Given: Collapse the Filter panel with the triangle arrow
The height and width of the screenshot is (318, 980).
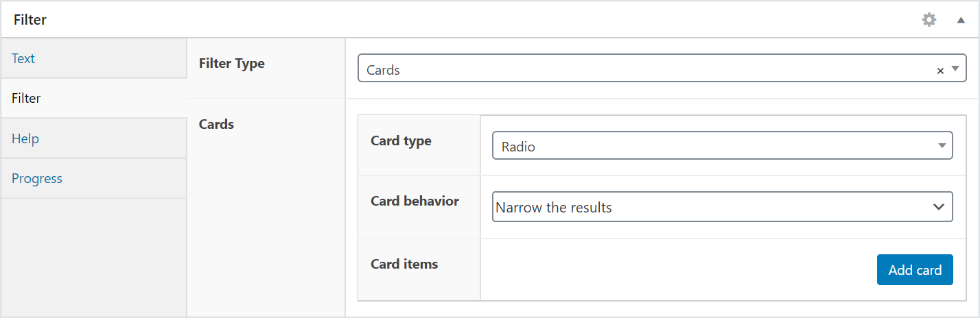Looking at the screenshot, I should 961,21.
